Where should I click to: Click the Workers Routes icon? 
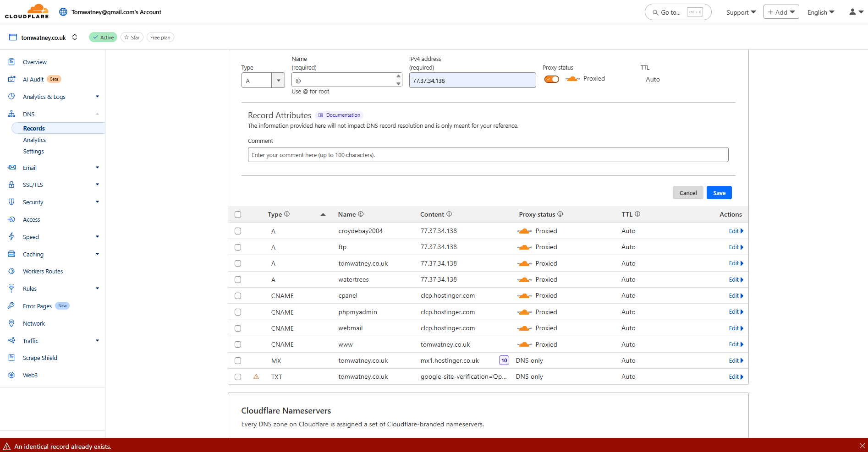(12, 271)
